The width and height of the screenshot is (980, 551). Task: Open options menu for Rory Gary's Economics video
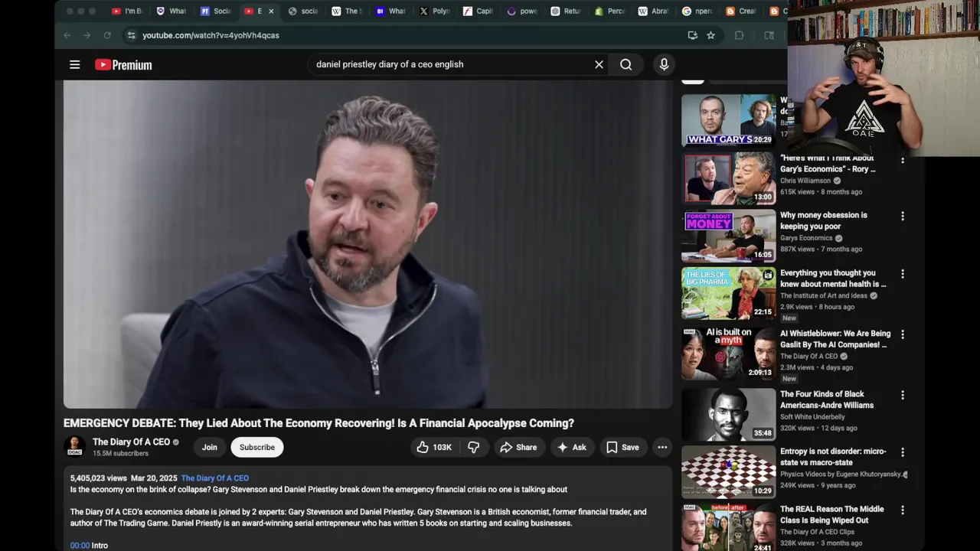pyautogui.click(x=902, y=160)
